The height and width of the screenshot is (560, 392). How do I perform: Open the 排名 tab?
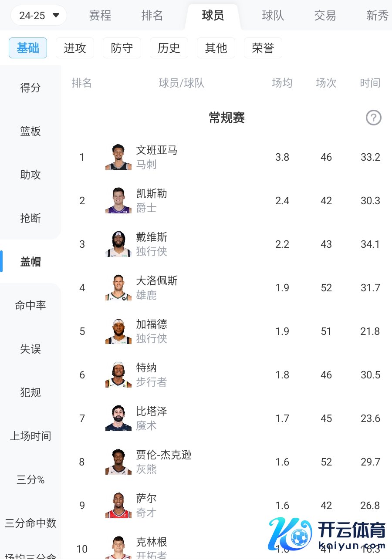coord(152,16)
